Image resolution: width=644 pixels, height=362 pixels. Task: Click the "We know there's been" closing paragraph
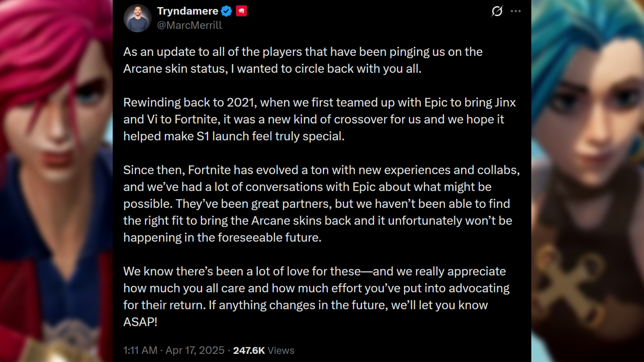[316, 297]
